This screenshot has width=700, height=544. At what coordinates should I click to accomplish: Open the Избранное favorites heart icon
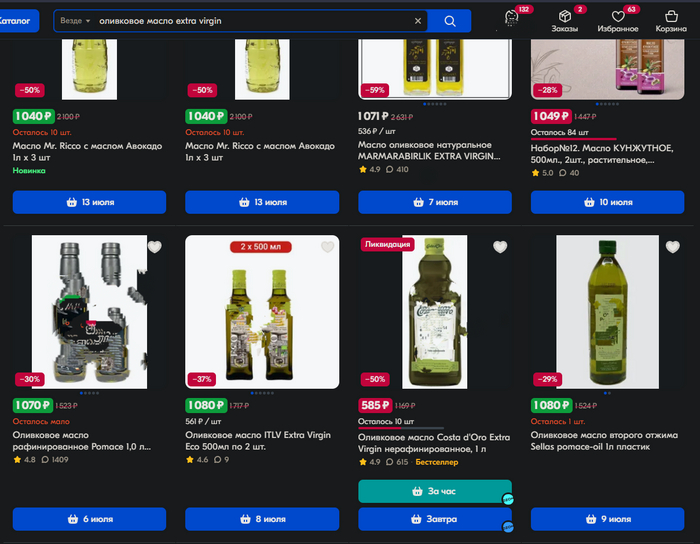[x=618, y=21]
